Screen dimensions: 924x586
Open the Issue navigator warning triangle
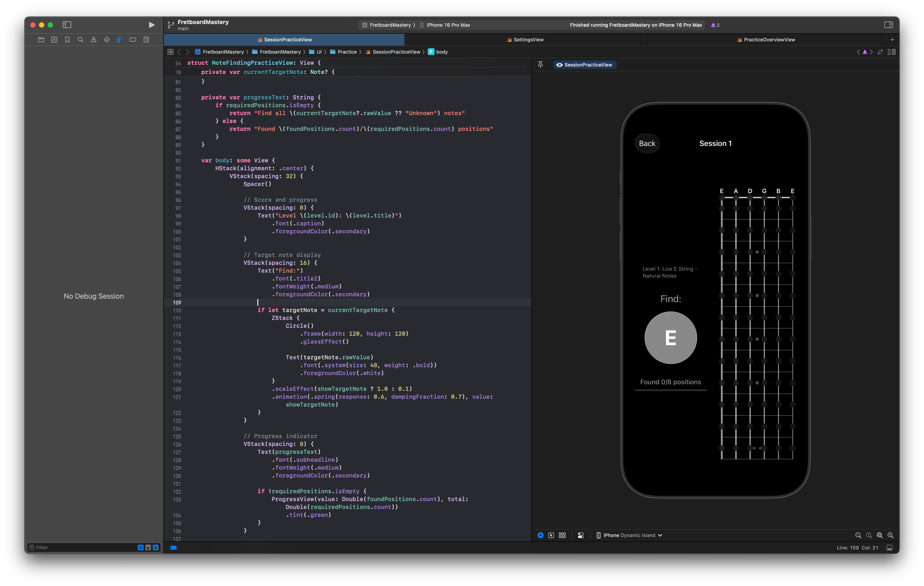(94, 40)
